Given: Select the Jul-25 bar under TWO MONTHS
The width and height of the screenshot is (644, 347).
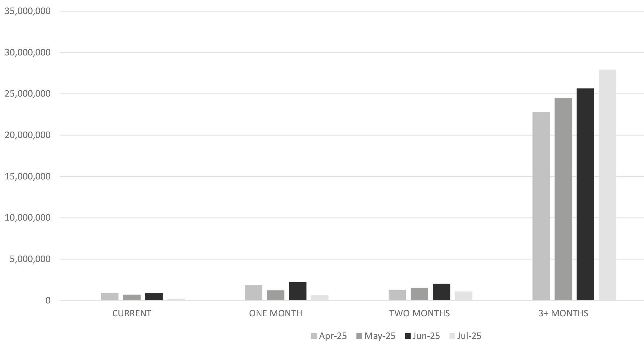Looking at the screenshot, I should [x=464, y=296].
